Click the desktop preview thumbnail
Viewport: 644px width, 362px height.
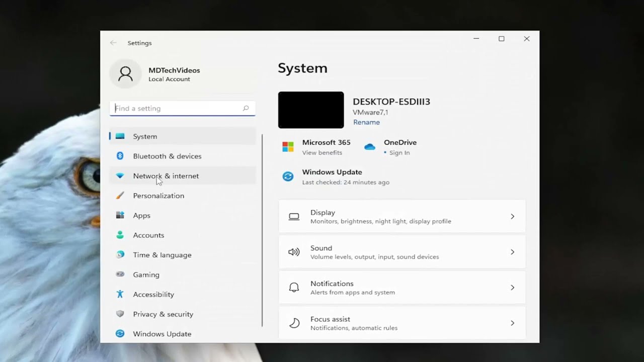coord(311,110)
